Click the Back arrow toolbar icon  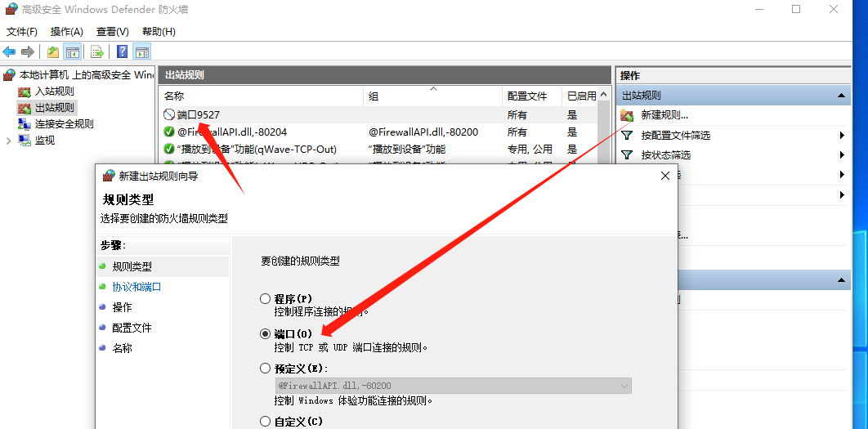9,52
